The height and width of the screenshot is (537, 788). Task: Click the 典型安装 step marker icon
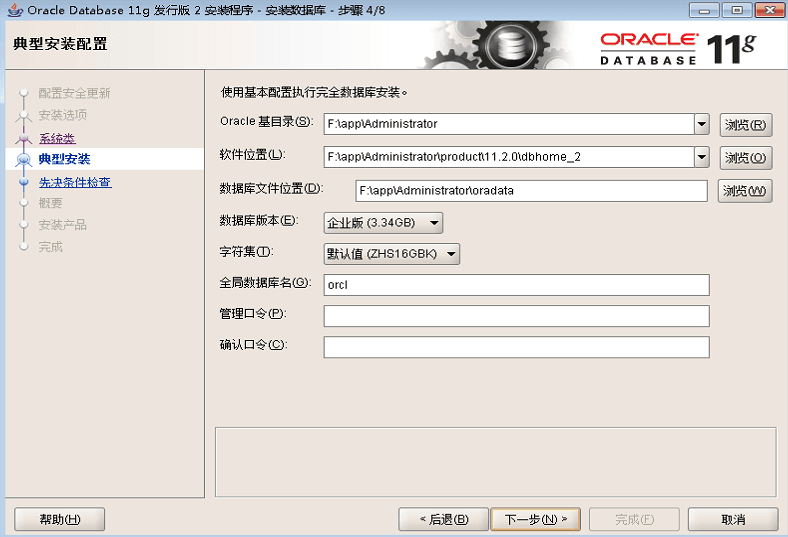point(24,160)
